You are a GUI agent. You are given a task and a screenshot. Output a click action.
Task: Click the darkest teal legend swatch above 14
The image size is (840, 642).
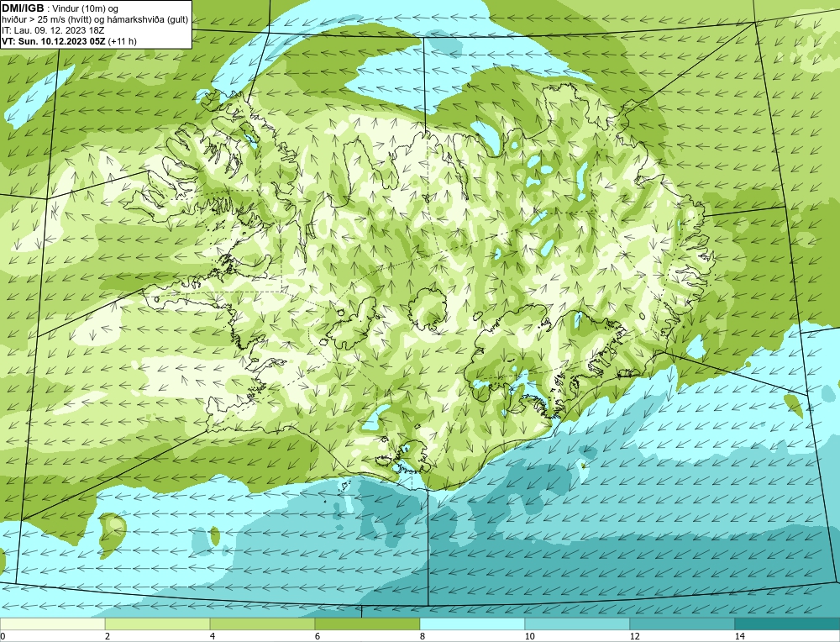click(x=787, y=624)
